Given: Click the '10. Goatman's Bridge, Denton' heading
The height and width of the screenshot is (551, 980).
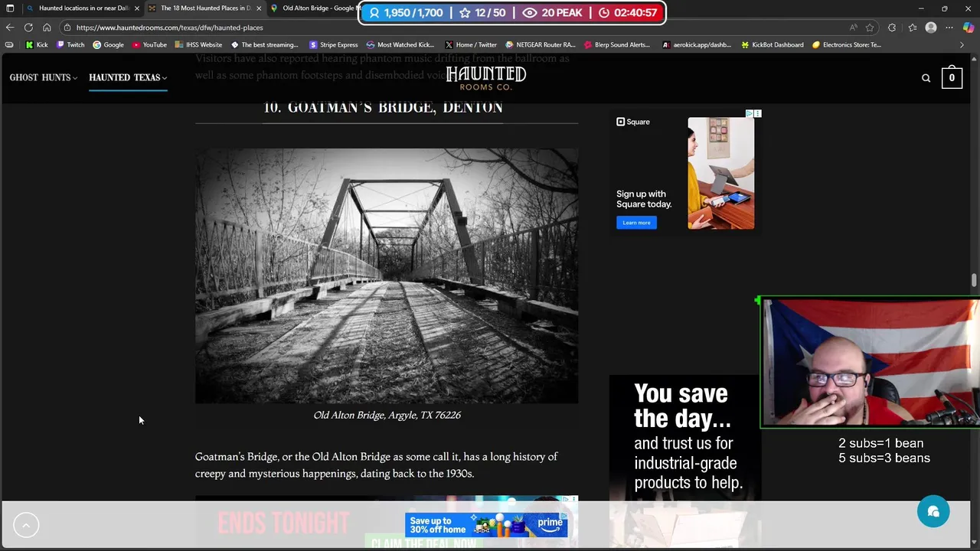Looking at the screenshot, I should pyautogui.click(x=383, y=107).
